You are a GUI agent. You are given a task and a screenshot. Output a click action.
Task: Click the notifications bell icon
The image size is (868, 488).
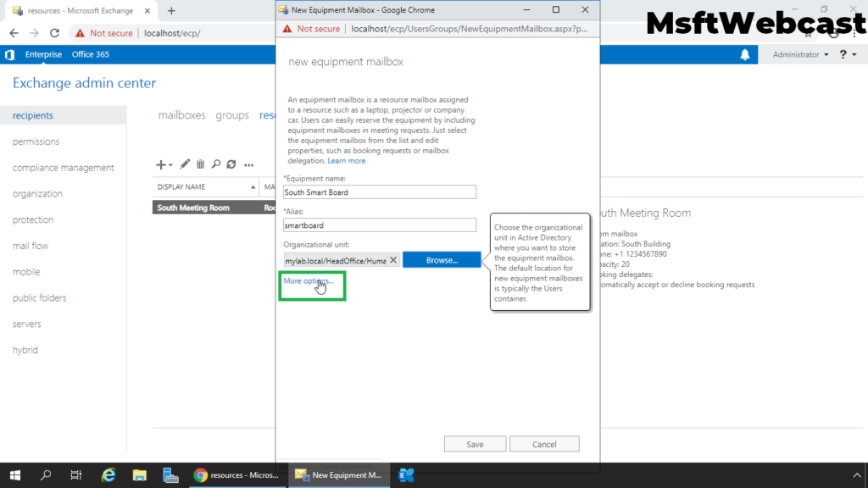click(x=745, y=54)
